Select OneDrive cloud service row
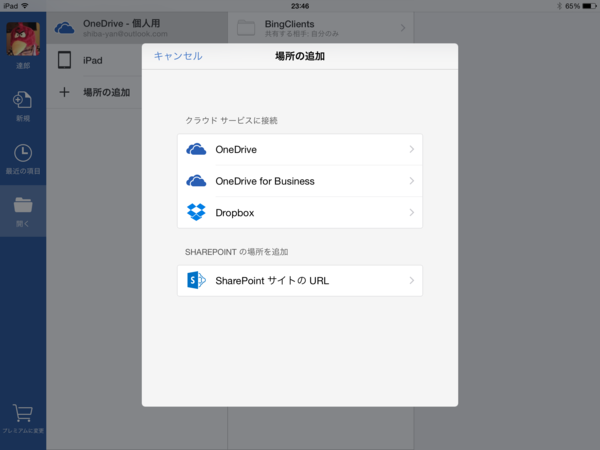 (300, 149)
